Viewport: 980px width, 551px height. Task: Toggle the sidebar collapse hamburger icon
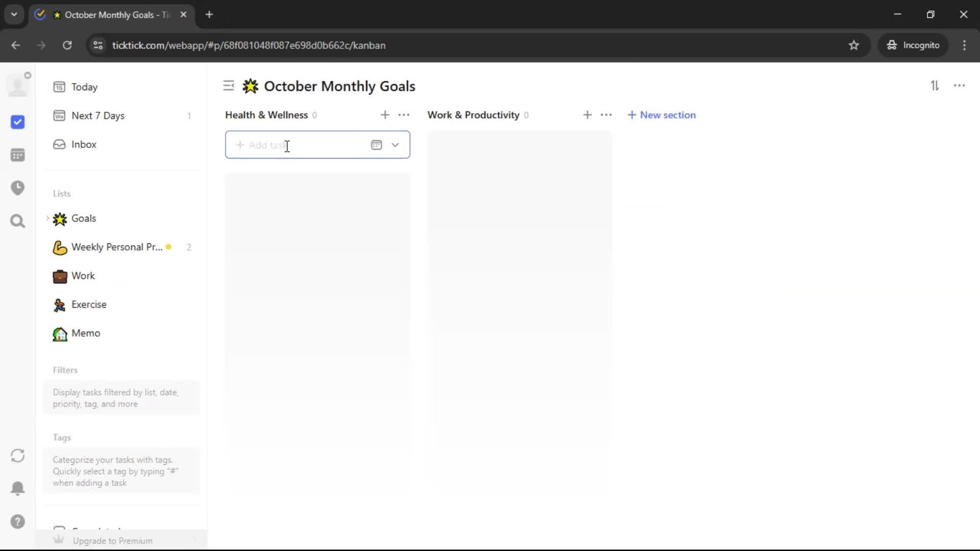[229, 86]
